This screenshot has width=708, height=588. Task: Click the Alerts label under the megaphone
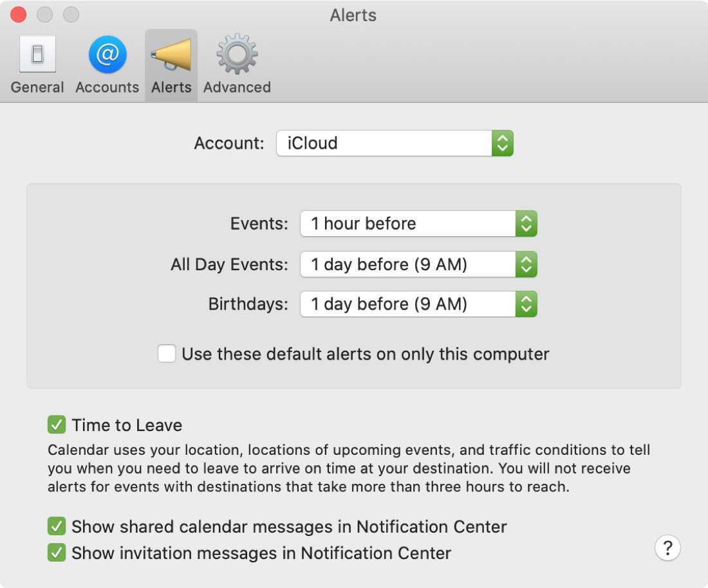point(171,87)
